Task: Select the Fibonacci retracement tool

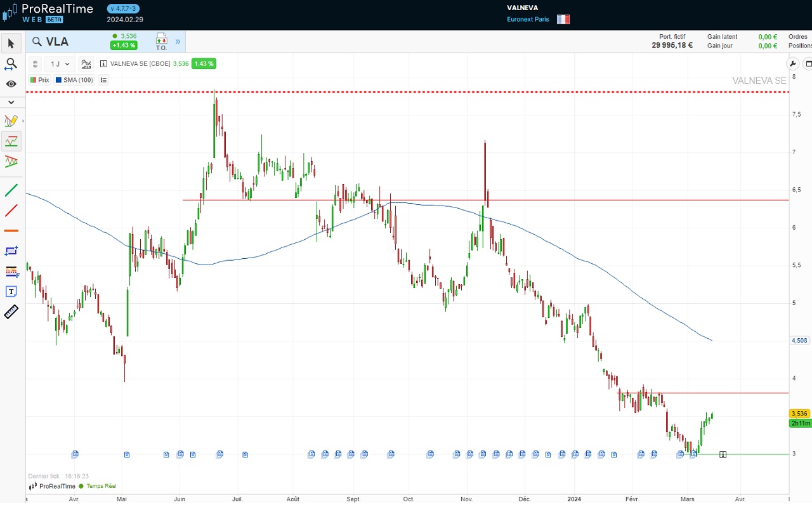Action: [x=11, y=271]
